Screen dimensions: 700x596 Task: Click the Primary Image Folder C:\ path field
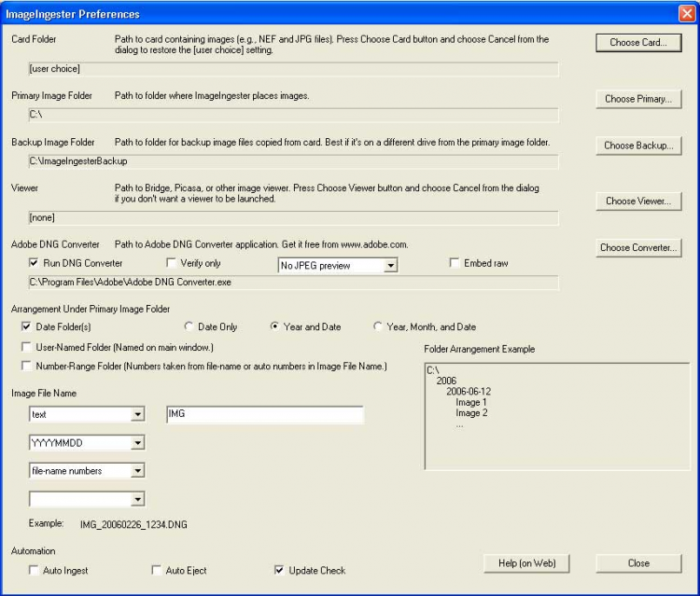[293, 115]
